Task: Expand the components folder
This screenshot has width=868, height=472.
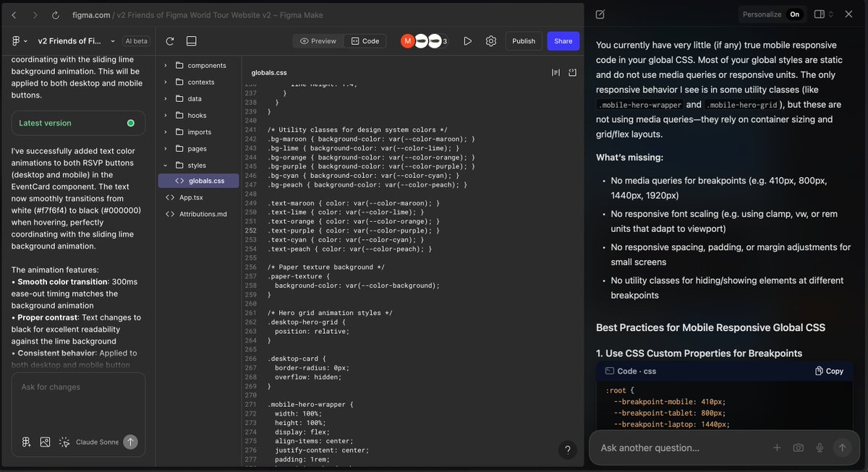Action: click(198, 65)
